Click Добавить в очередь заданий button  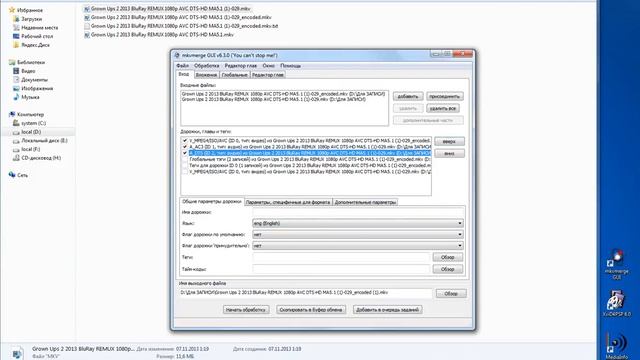[387, 310]
